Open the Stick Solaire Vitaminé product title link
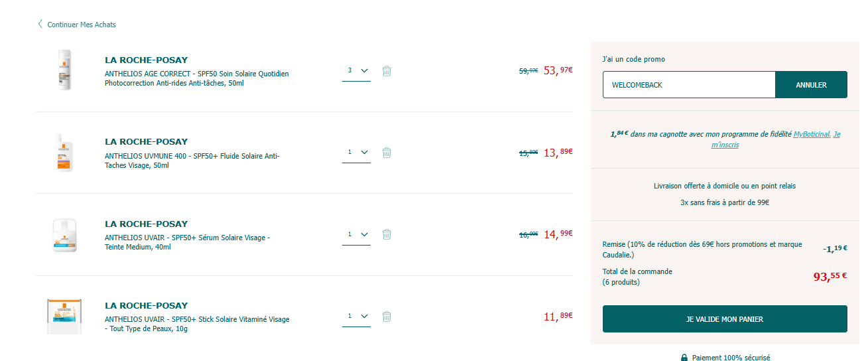The image size is (868, 361). click(x=197, y=324)
